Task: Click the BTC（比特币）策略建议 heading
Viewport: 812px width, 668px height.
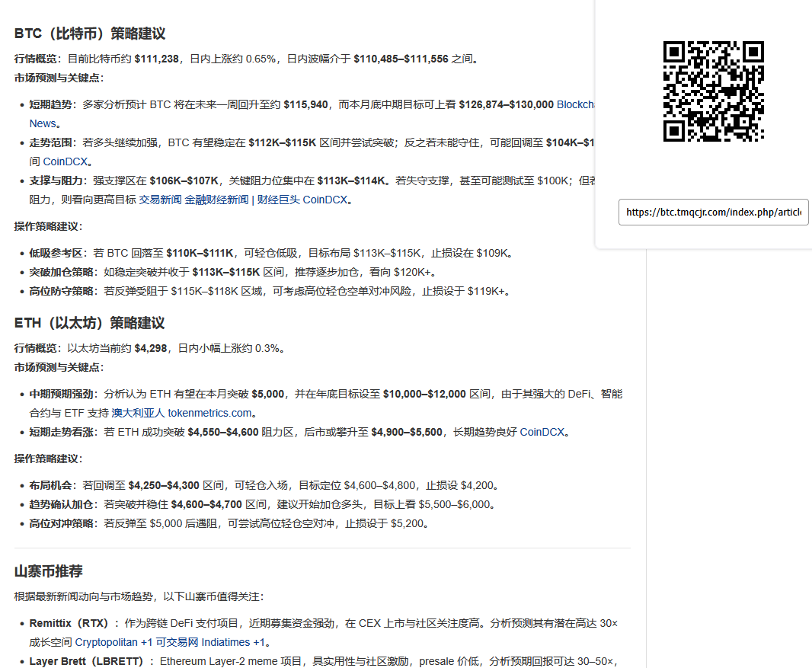Action: pos(90,34)
